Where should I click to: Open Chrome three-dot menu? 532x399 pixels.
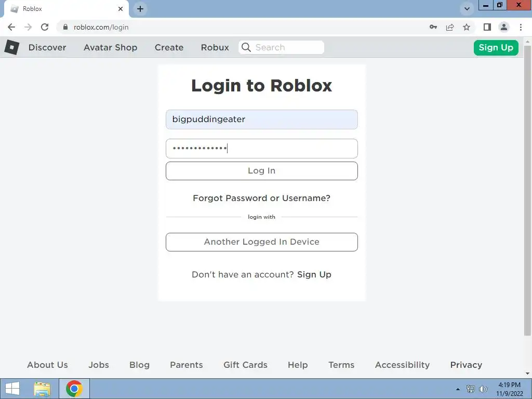point(521,27)
